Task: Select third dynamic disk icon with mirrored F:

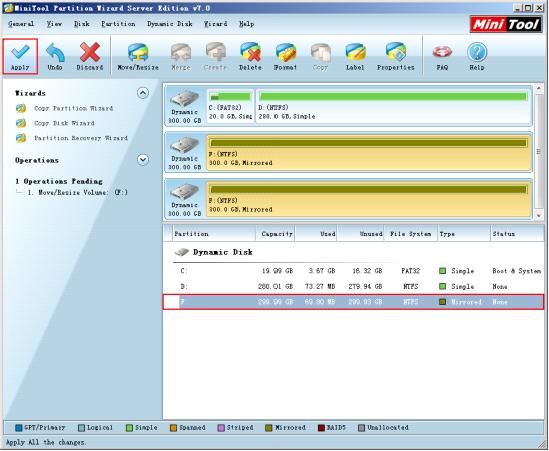Action: [185, 199]
